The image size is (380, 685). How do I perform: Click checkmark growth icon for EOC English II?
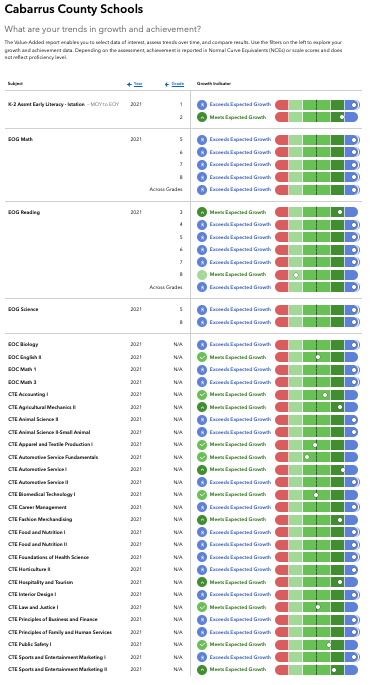pos(202,357)
